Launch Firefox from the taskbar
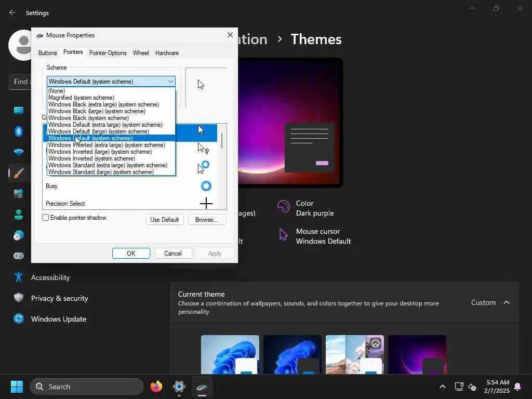This screenshot has height=399, width=532. click(x=156, y=387)
